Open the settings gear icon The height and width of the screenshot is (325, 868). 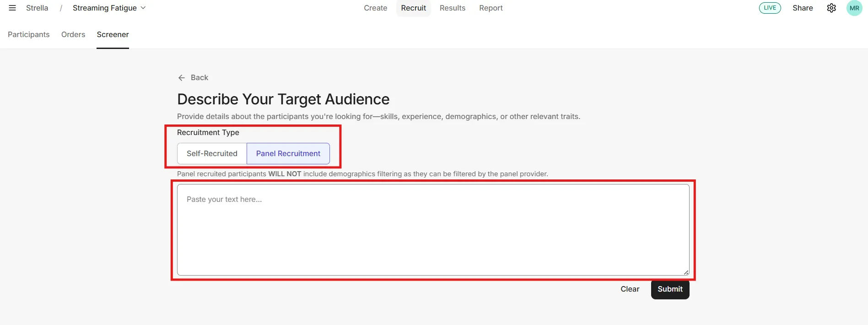[x=831, y=8]
